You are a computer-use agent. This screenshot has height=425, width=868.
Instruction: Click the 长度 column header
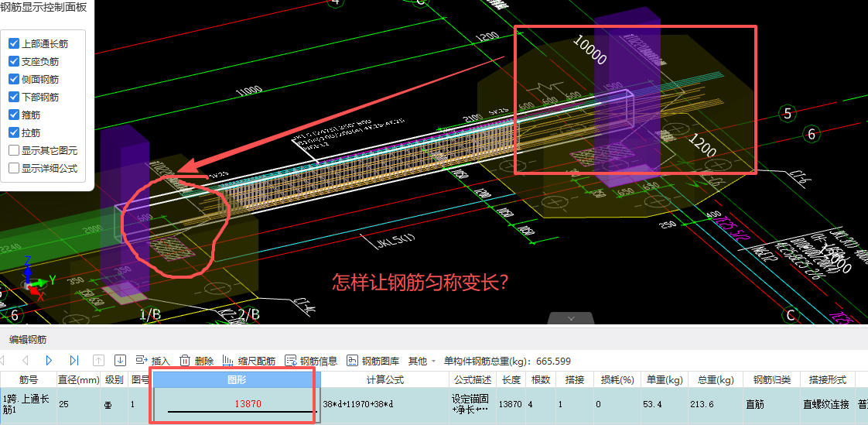click(511, 379)
